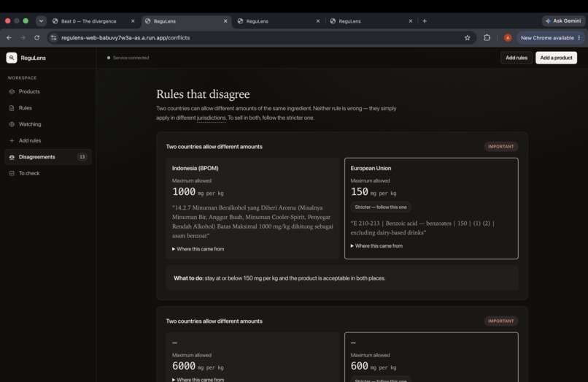Open Products in the workspace sidebar
Viewport: 588px width, 382px height.
point(48,91)
